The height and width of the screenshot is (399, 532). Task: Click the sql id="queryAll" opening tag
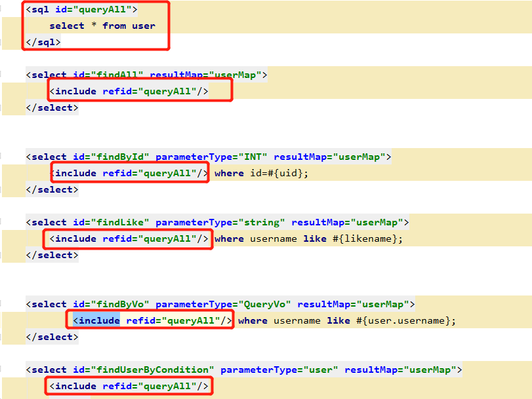click(82, 9)
